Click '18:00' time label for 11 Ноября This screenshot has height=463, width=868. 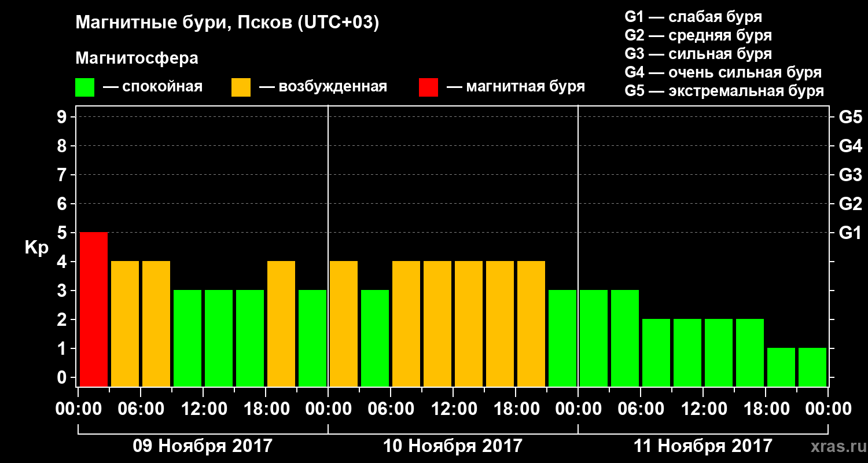[x=766, y=409]
